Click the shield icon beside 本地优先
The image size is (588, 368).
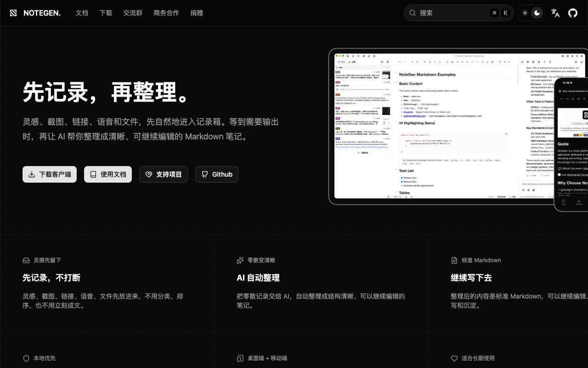(x=26, y=358)
